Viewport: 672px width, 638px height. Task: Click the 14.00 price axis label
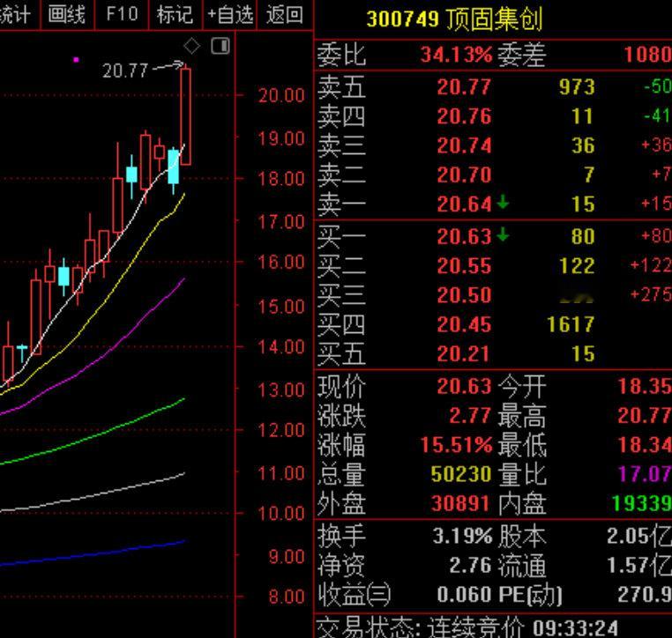click(281, 347)
